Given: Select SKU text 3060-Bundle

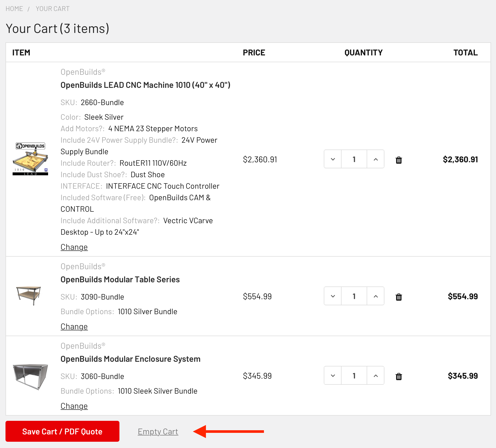Looking at the screenshot, I should pyautogui.click(x=102, y=376).
